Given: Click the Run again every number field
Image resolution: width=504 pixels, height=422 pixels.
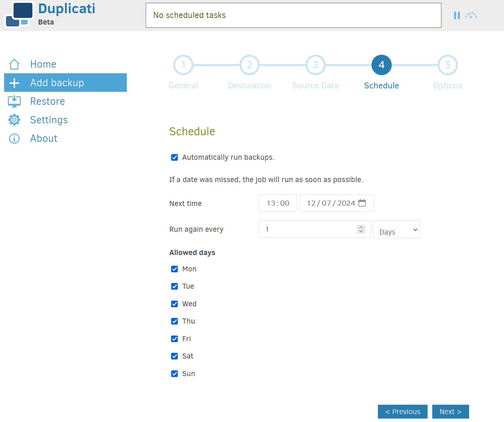Looking at the screenshot, I should pos(315,229).
